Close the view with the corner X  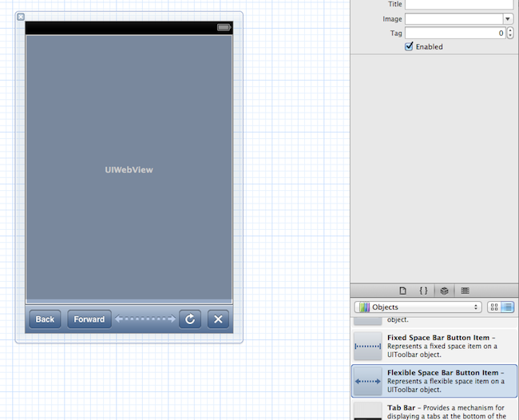pyautogui.click(x=21, y=17)
